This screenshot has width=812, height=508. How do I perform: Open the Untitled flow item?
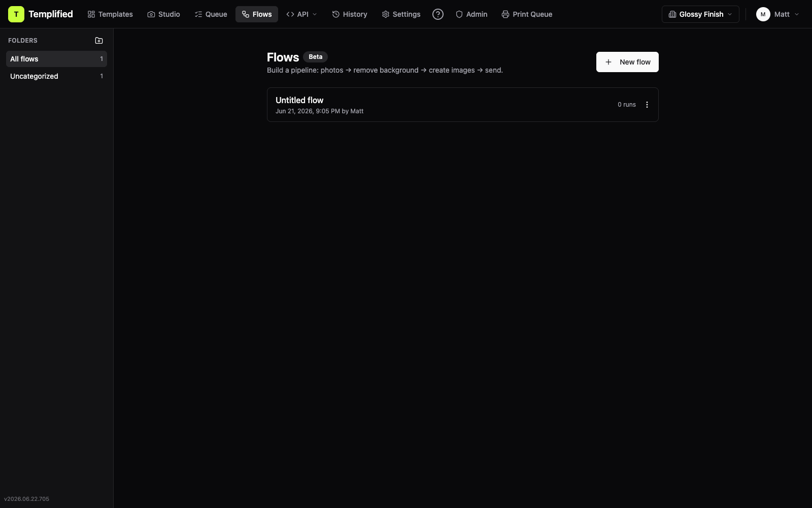tap(462, 105)
